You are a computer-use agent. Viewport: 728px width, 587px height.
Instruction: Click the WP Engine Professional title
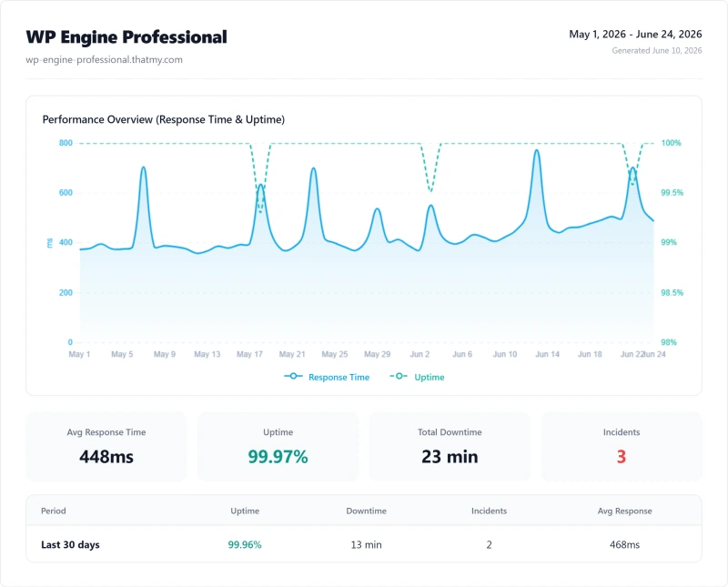point(126,37)
